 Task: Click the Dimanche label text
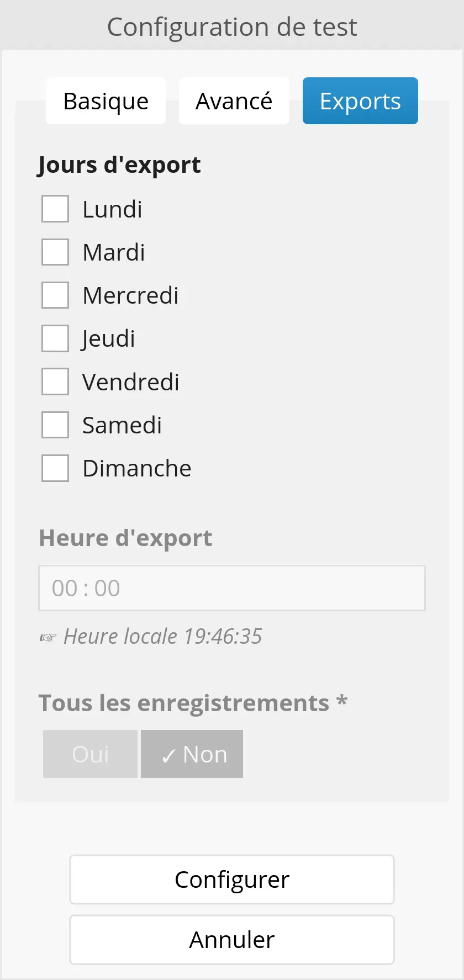136,468
